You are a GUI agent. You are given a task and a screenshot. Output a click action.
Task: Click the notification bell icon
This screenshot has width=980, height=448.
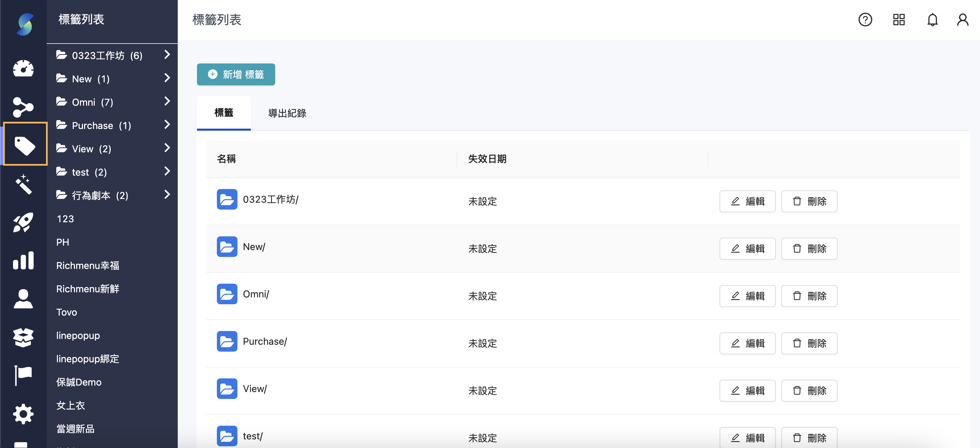(x=932, y=20)
